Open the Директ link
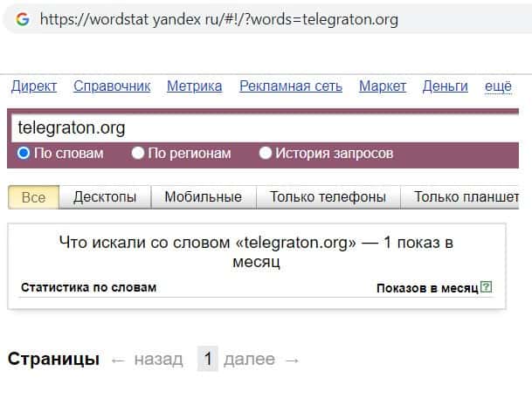Screen dimensions: 532x412 point(34,86)
